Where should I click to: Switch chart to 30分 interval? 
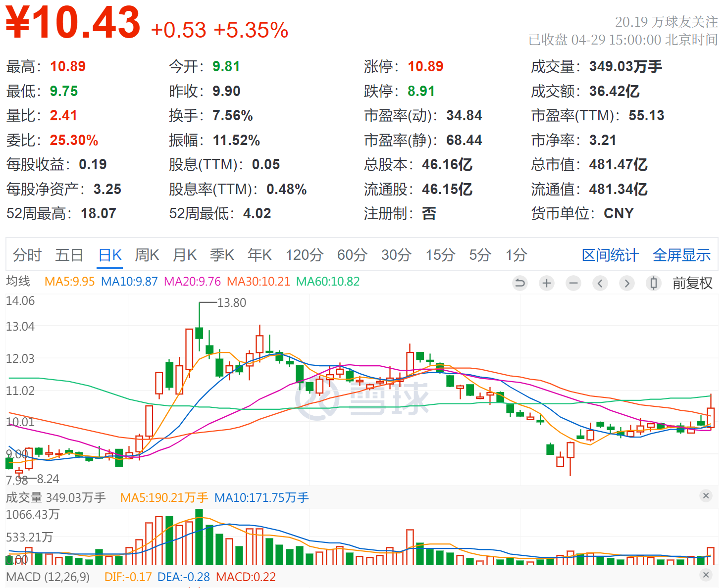(x=396, y=255)
